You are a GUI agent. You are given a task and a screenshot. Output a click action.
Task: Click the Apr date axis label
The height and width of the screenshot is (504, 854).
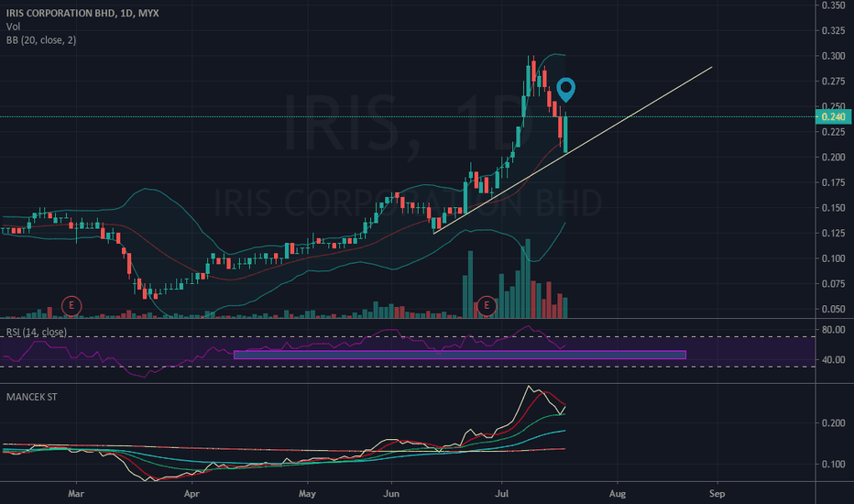coord(192,494)
